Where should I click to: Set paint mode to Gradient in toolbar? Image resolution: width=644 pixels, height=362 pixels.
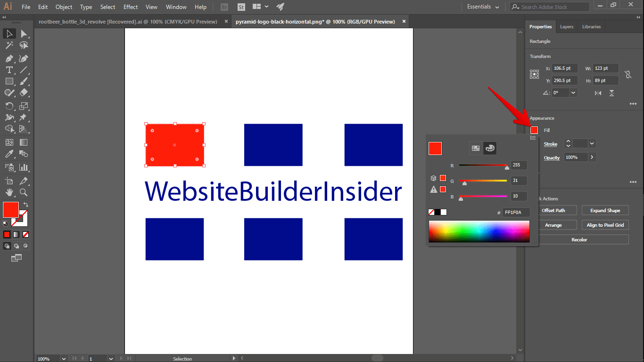pyautogui.click(x=16, y=234)
